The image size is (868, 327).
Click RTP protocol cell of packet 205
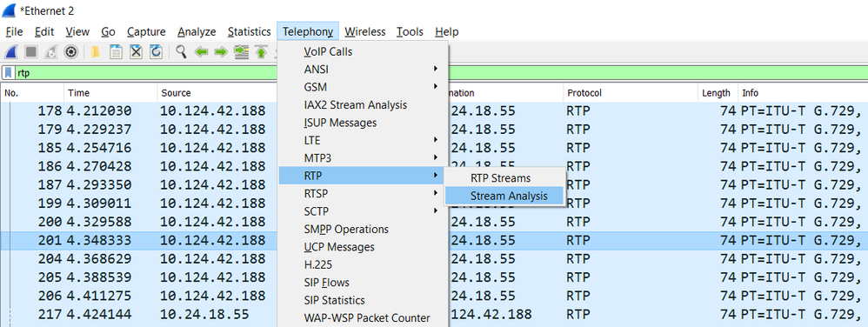(x=578, y=277)
